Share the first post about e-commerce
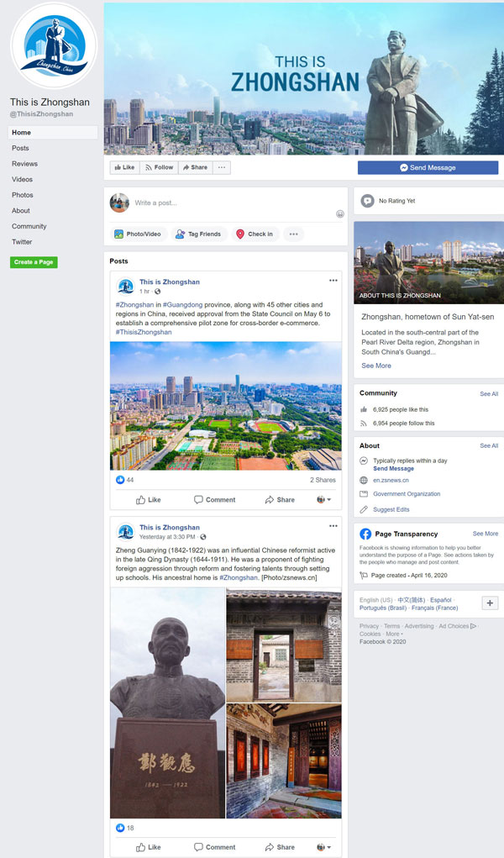Screen dimensions: 504x858 click(x=280, y=499)
